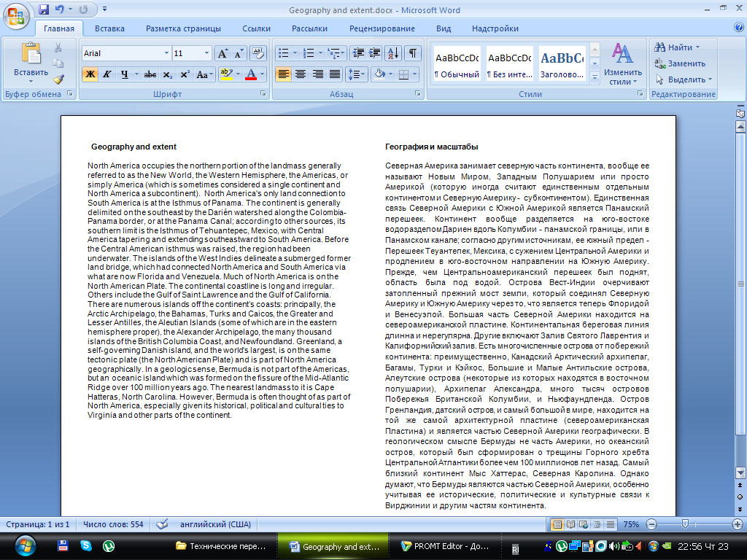747x560 pixels.
Task: Open the Выделить selection dropdown
Action: click(x=684, y=79)
